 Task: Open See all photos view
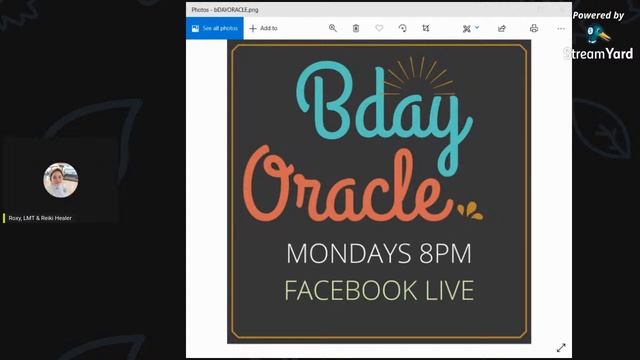[215, 28]
